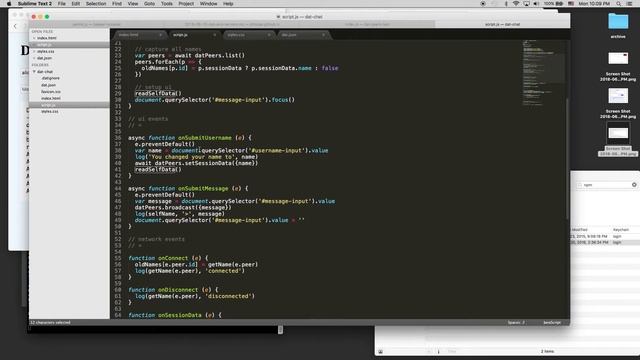Screen dimensions: 640x360
Task: Close the script.js editor tab
Action: 215,35
